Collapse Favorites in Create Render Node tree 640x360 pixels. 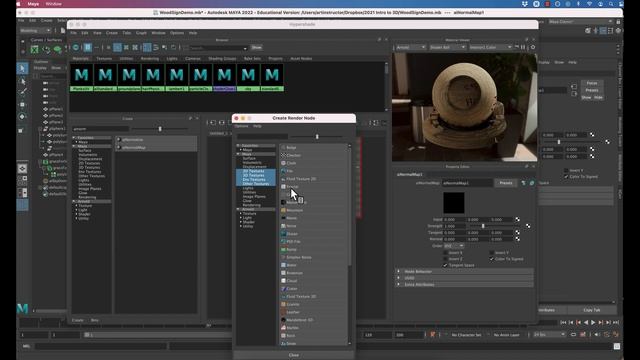pos(238,145)
